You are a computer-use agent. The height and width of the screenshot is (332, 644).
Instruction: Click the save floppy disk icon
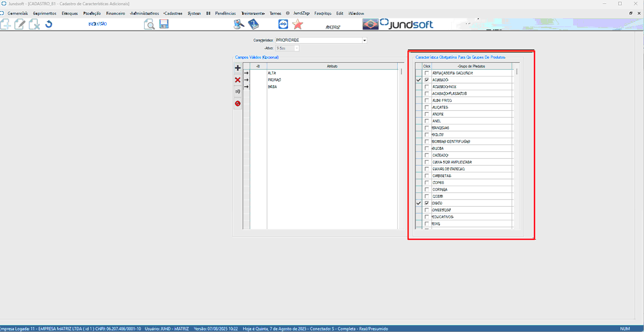coord(164,24)
